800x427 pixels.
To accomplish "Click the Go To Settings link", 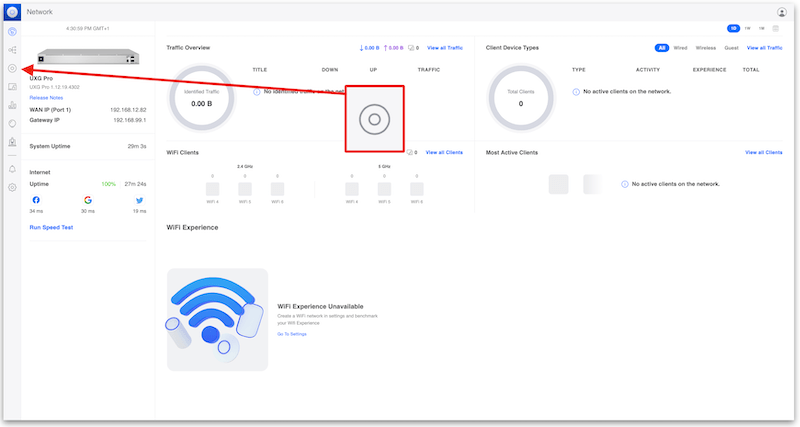I will 292,334.
